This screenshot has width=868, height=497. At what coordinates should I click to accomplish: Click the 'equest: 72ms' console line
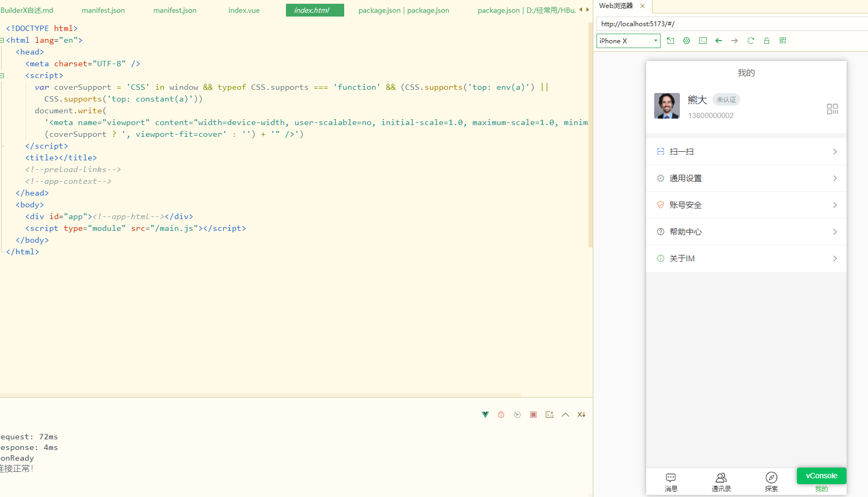[x=29, y=437]
